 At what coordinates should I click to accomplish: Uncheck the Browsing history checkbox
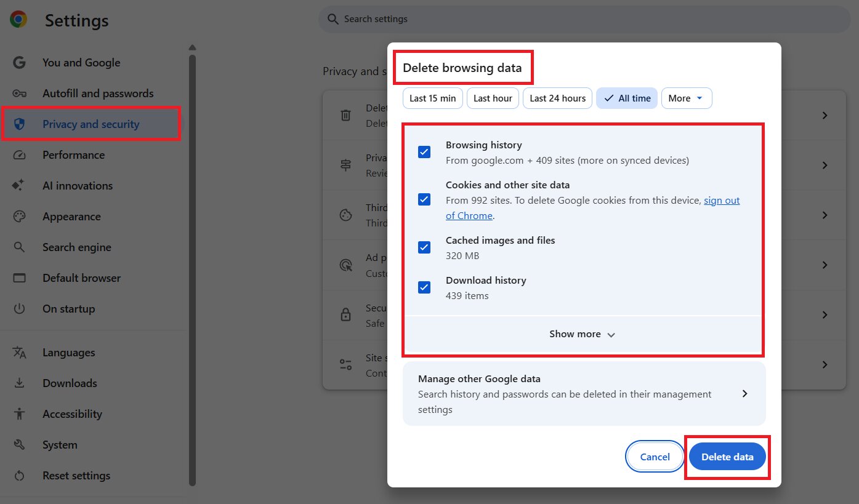[x=424, y=152]
